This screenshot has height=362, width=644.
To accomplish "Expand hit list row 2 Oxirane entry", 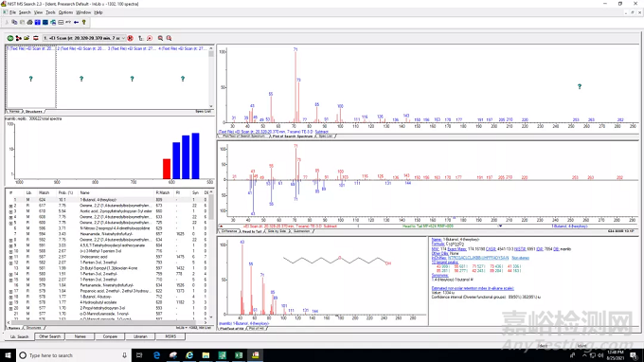I will click(10, 206).
